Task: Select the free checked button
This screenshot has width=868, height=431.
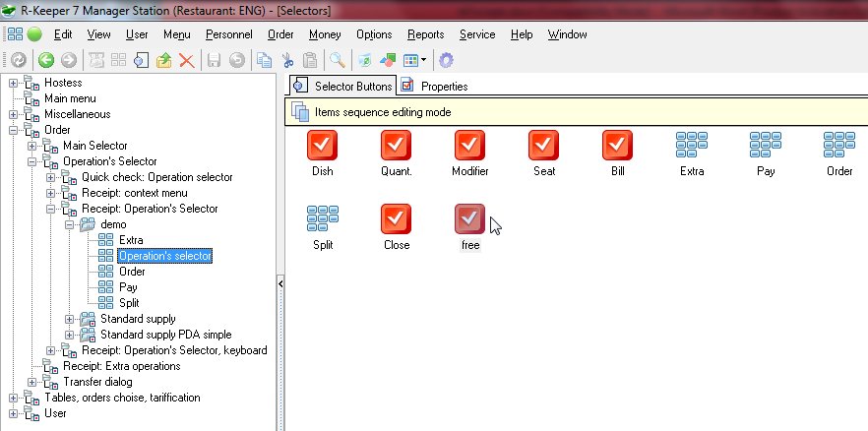Action: pyautogui.click(x=469, y=218)
